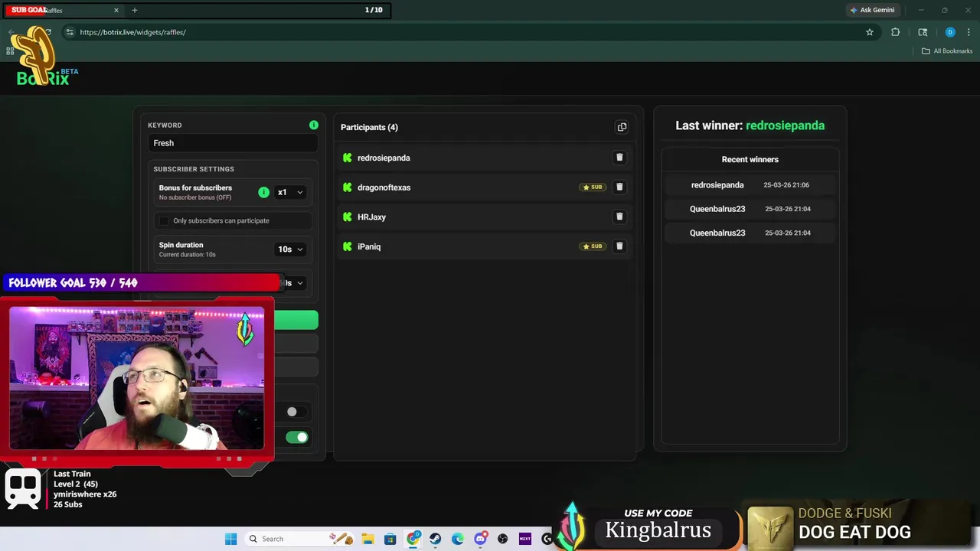Screen dimensions: 980x551
Task: Click recent winner redrosiepanda at 21:06
Action: pyautogui.click(x=717, y=185)
